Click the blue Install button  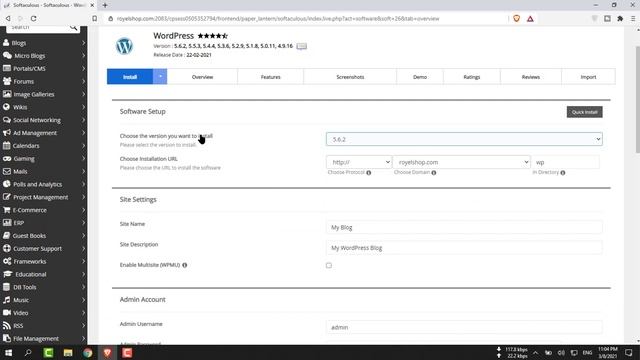tap(130, 77)
